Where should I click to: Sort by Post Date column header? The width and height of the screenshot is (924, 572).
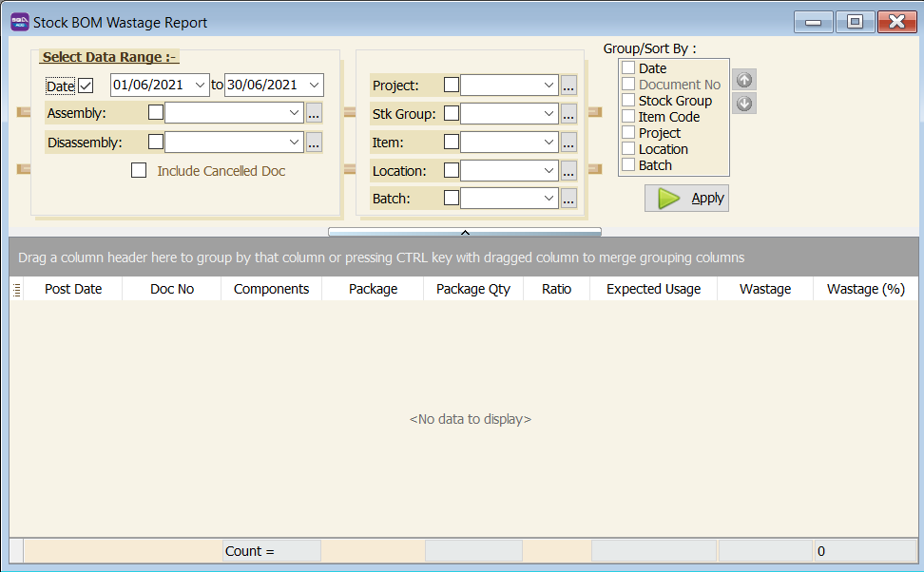(x=73, y=289)
